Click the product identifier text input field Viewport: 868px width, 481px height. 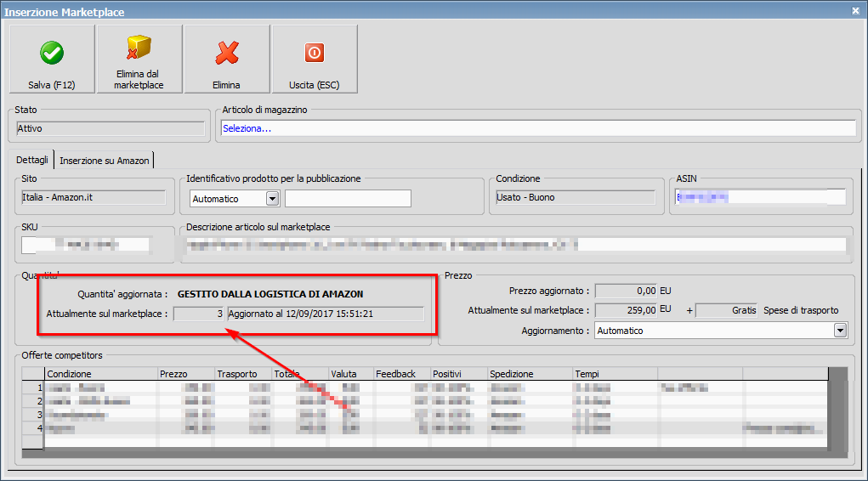(x=348, y=198)
